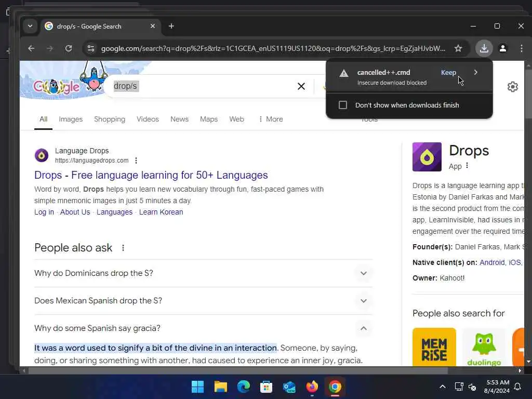The image size is (532, 399).
Task: Click the page's vertical scrollbar
Action: (528, 94)
